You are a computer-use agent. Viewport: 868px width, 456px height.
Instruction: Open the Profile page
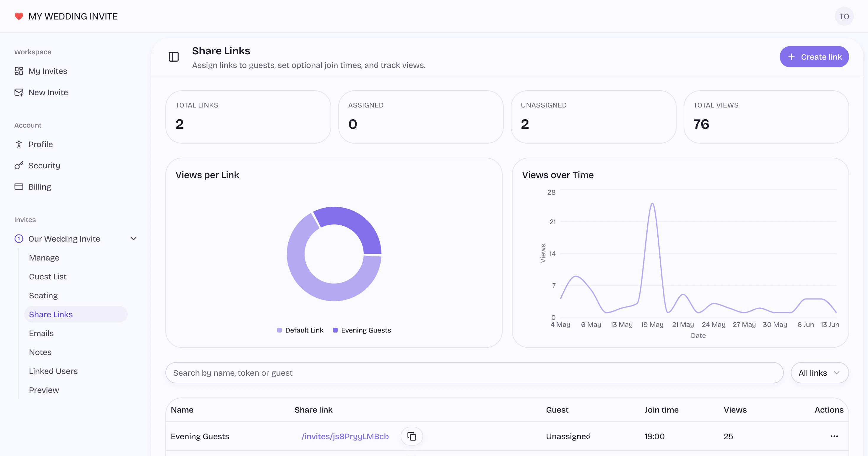tap(40, 144)
